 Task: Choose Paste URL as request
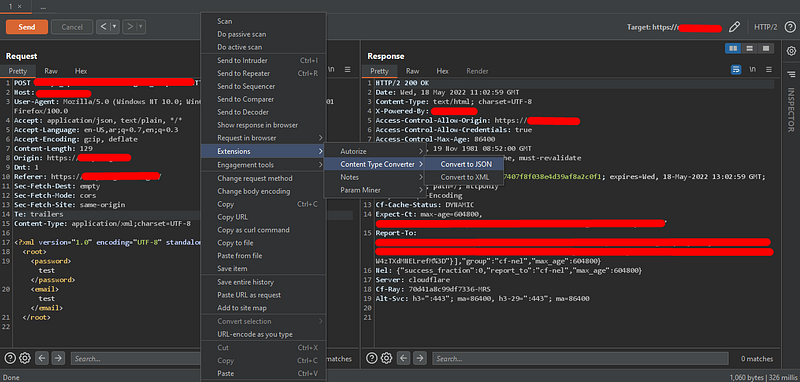263,295
